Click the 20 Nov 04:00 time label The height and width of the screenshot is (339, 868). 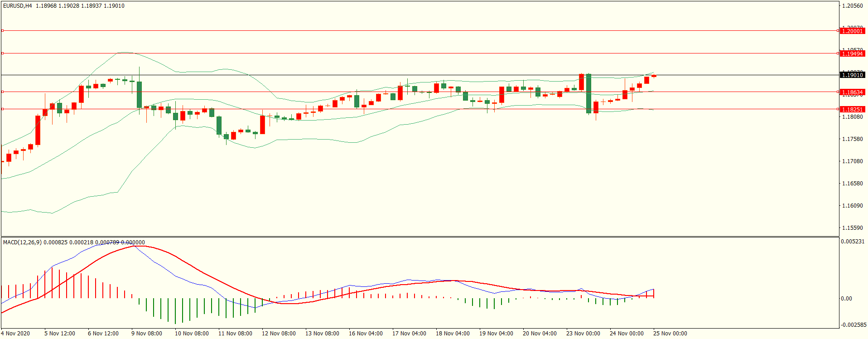pyautogui.click(x=540, y=334)
